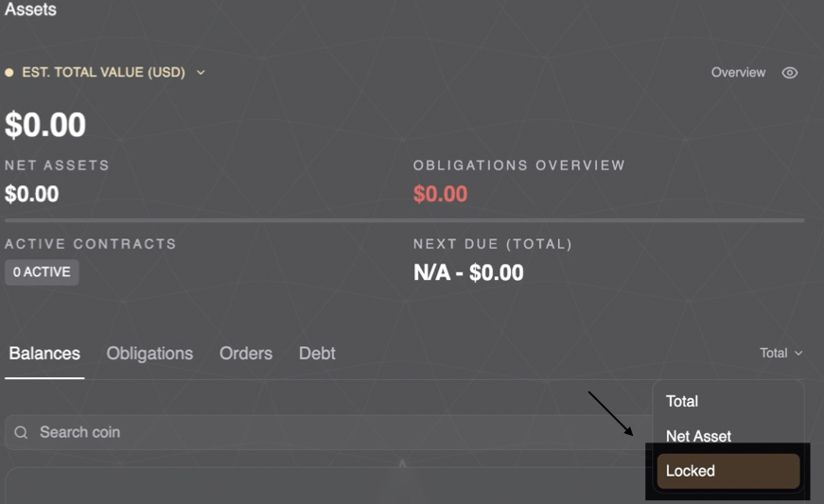View the Debt tab
Viewport: 824px width, 504px height.
point(317,354)
